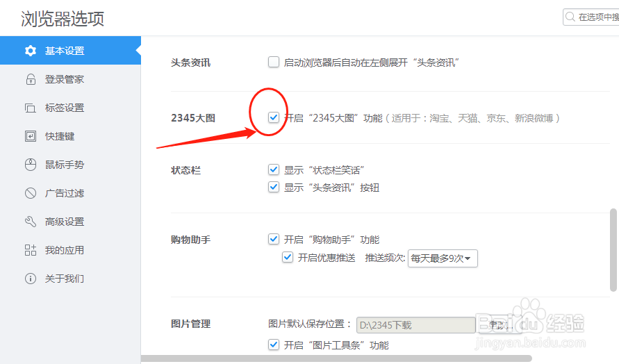Click the shortcut key icon beside 快捷键
The height and width of the screenshot is (364, 619).
click(x=31, y=136)
